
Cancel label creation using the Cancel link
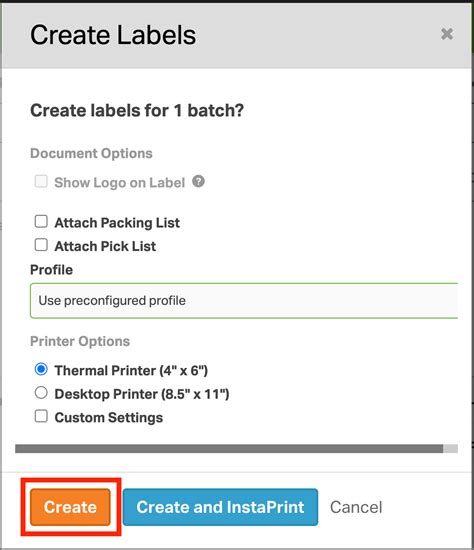coord(356,507)
